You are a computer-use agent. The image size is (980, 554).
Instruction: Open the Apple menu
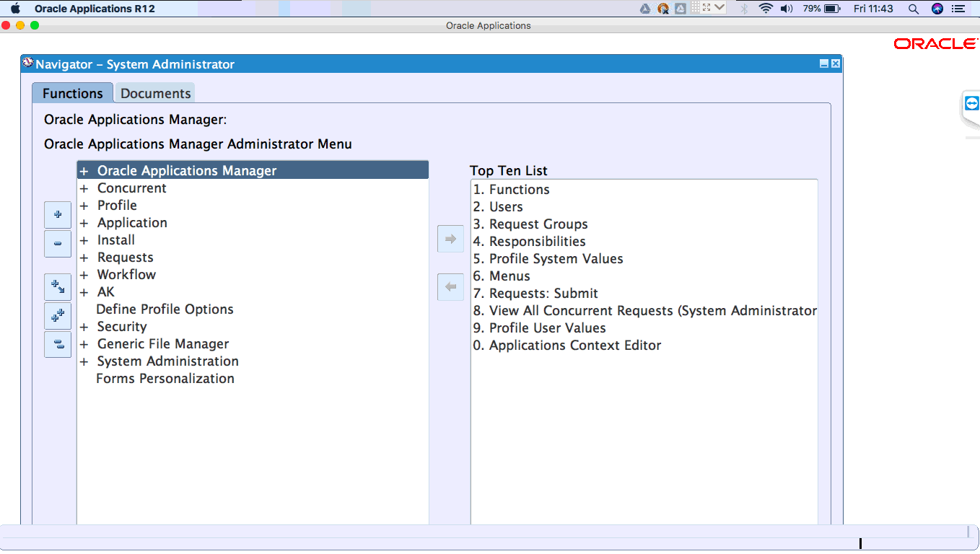coord(15,9)
